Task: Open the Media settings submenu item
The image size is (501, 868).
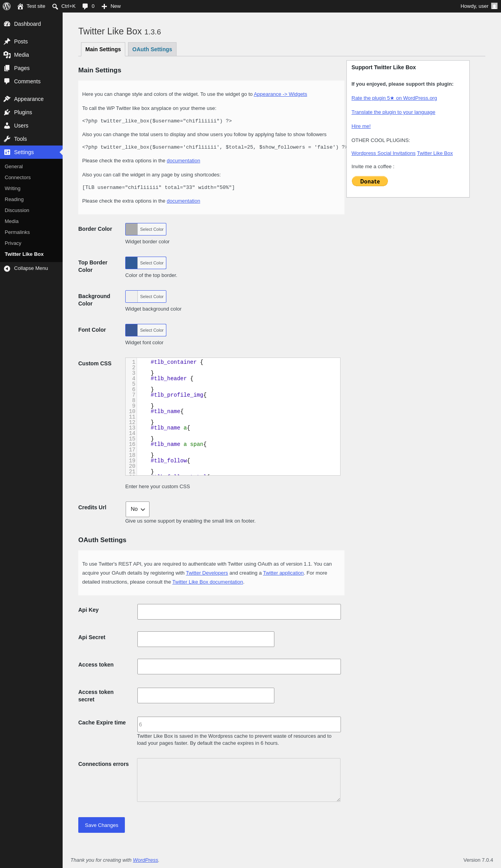Action: click(x=12, y=221)
